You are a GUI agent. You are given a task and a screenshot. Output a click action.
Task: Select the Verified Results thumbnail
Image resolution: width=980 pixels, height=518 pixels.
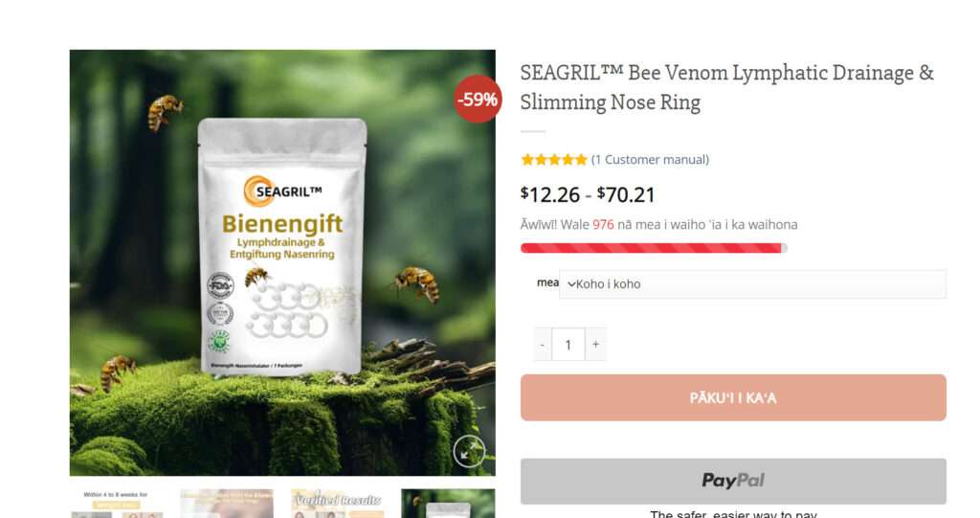[x=338, y=504]
